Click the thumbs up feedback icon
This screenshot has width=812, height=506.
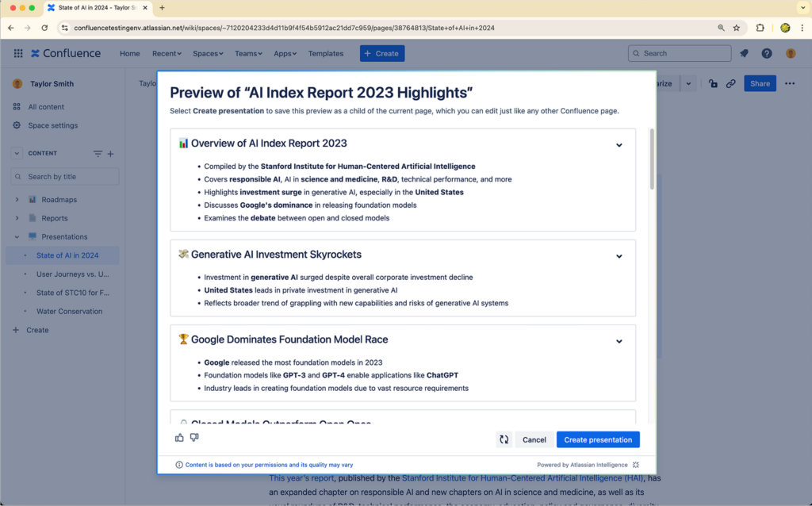[x=179, y=438]
